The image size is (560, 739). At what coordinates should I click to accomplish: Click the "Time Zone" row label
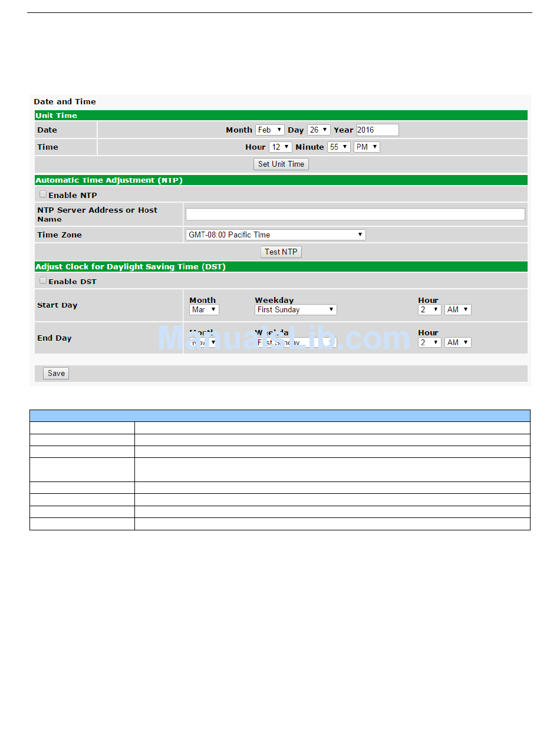[60, 235]
